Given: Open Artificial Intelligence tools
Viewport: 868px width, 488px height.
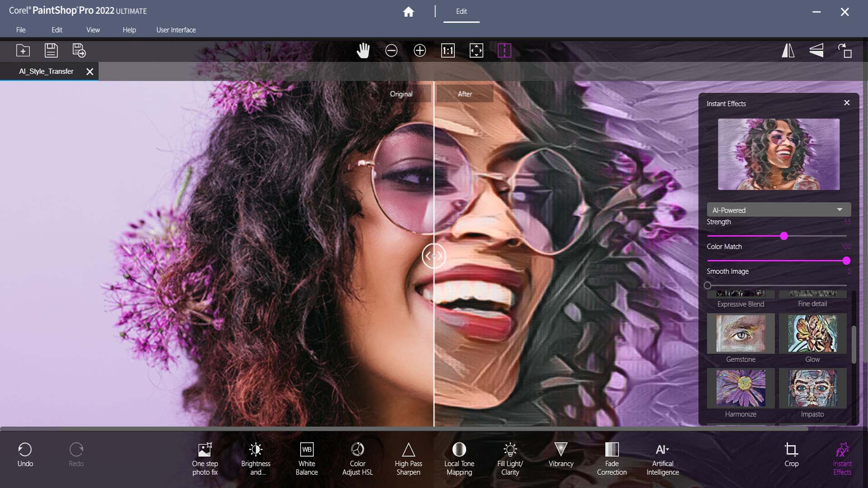Looking at the screenshot, I should (x=662, y=458).
